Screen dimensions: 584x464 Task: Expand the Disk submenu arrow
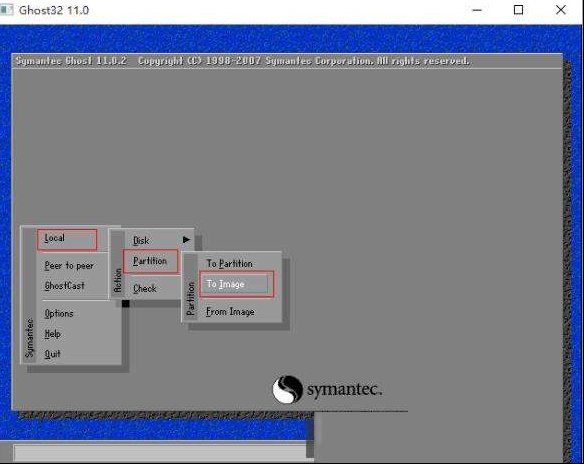tap(186, 240)
